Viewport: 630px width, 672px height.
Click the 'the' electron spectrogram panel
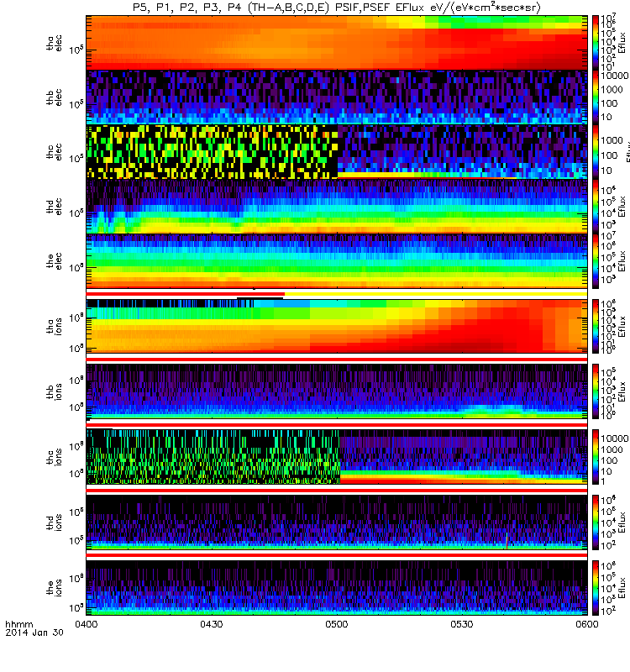[337, 260]
